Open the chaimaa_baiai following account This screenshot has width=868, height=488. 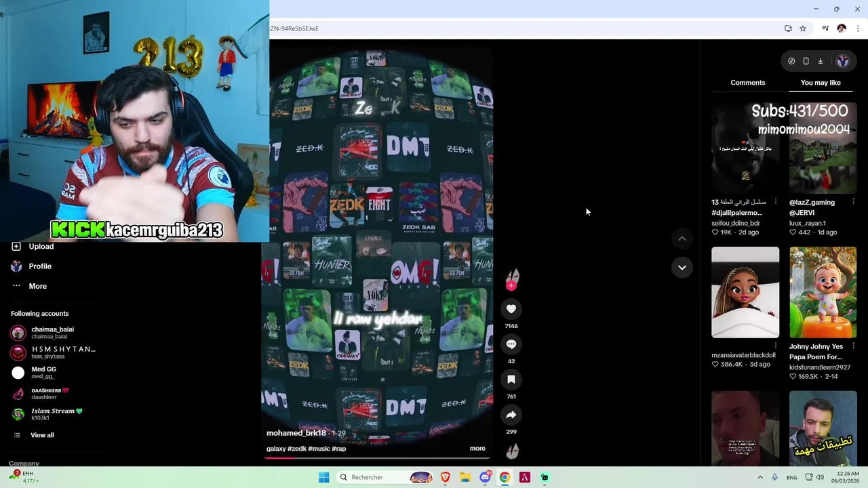(53, 333)
